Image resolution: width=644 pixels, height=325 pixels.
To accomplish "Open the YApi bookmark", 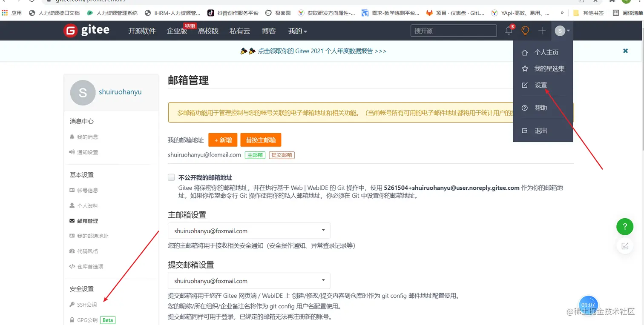I will point(520,13).
